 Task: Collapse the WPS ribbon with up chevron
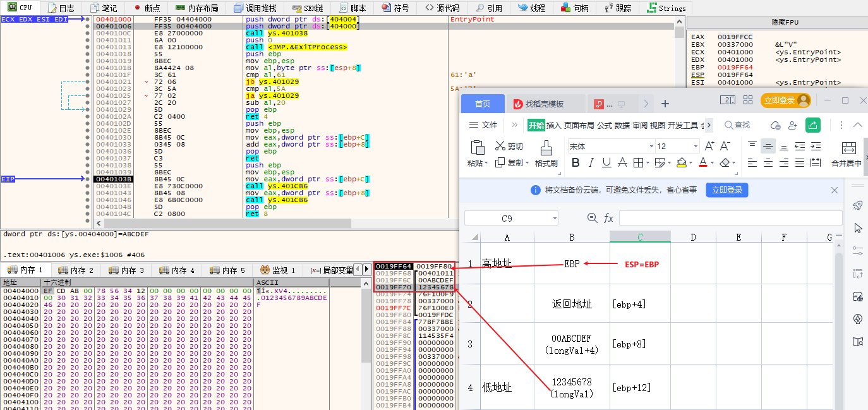click(x=858, y=125)
